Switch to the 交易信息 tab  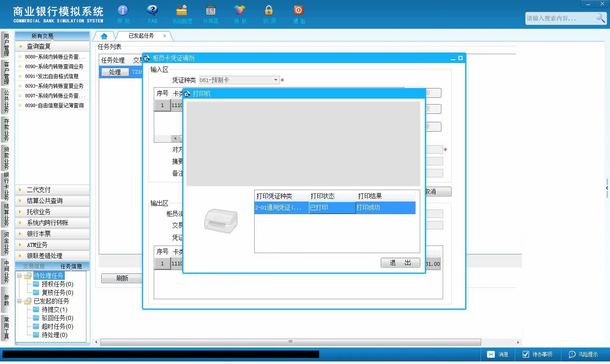coord(33,266)
